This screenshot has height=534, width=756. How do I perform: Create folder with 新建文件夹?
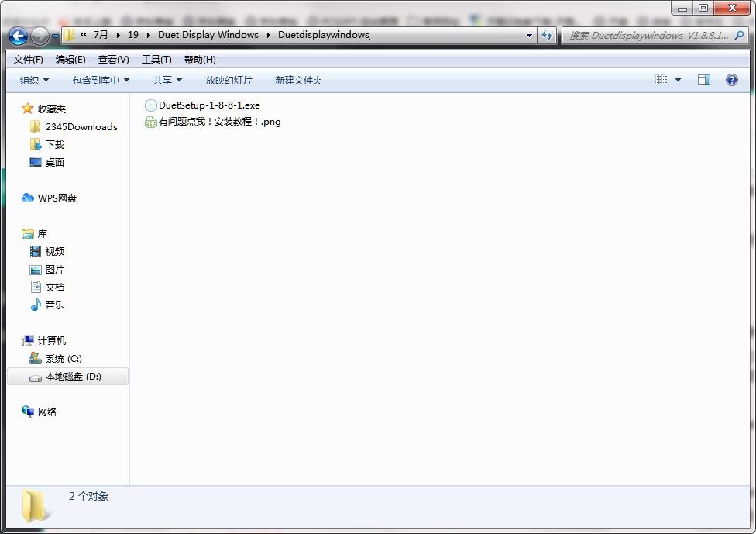pyautogui.click(x=298, y=80)
